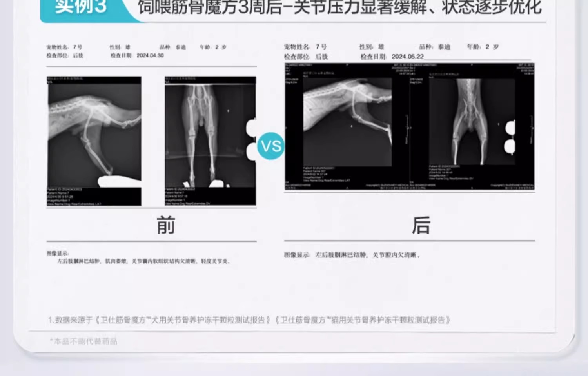This screenshot has width=588, height=376.
Task: Select the exam date 2024.05.22
Action: tap(407, 57)
